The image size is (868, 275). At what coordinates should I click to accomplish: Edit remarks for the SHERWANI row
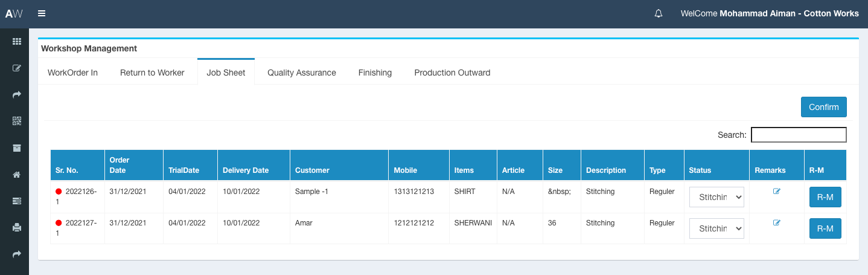[x=776, y=222]
